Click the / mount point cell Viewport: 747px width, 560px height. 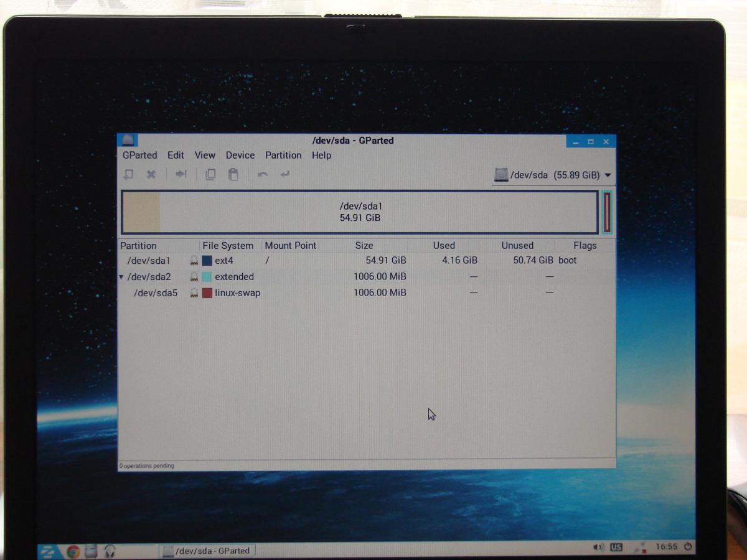click(x=268, y=261)
